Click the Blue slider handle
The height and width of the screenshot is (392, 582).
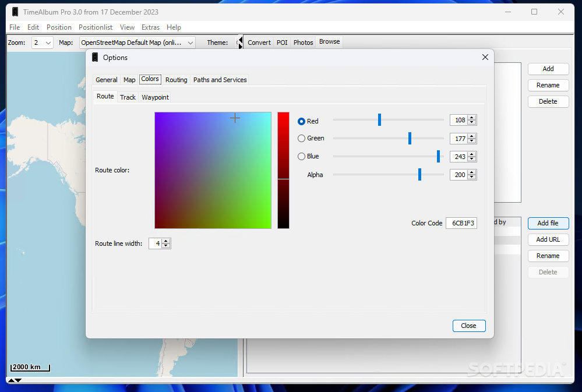click(438, 156)
